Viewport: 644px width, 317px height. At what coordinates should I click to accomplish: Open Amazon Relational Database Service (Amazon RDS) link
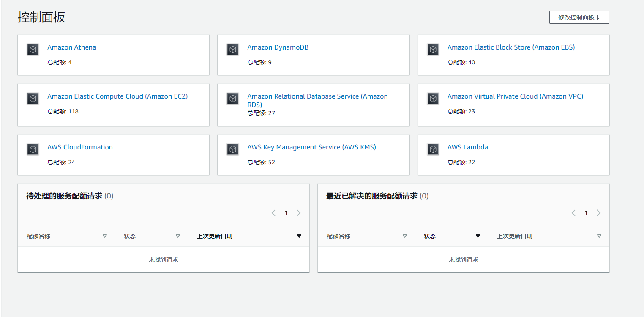click(317, 100)
